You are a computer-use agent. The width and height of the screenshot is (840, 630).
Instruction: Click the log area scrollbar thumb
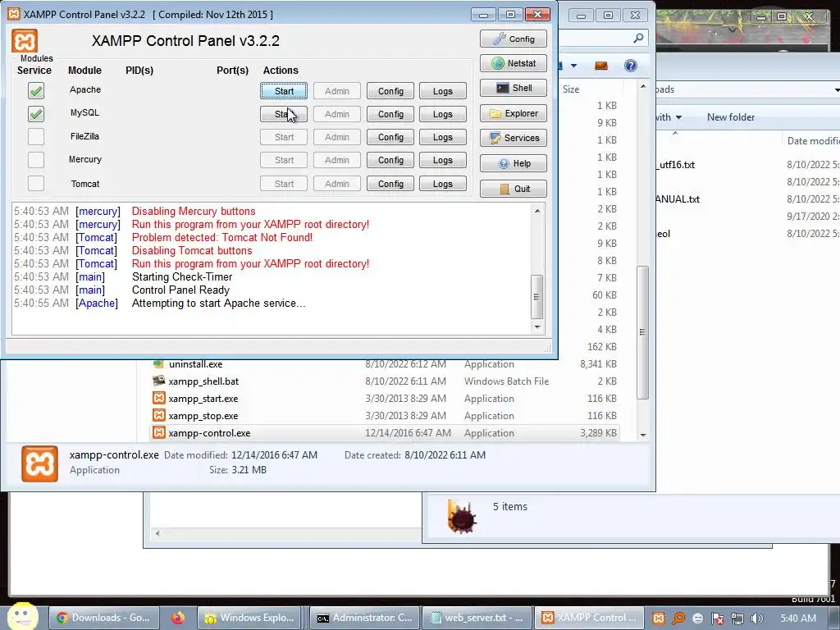536,297
